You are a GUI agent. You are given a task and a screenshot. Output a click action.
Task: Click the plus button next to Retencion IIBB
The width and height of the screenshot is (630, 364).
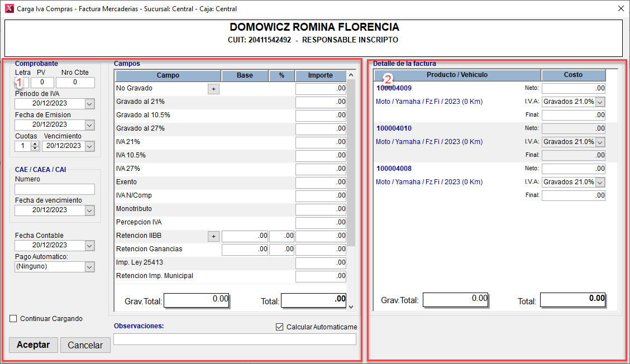(213, 236)
